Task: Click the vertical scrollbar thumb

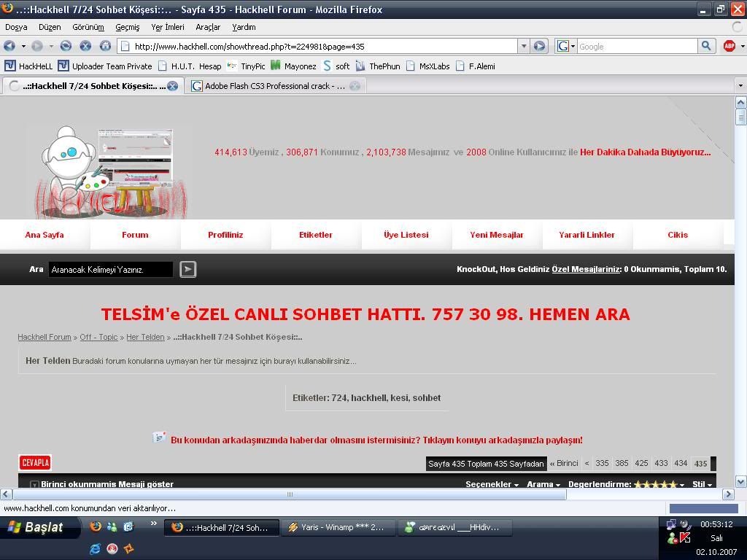Action: tap(740, 117)
